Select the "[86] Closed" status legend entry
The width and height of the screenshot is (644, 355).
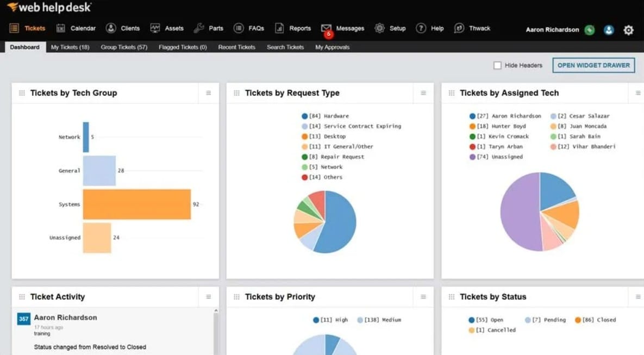click(596, 320)
